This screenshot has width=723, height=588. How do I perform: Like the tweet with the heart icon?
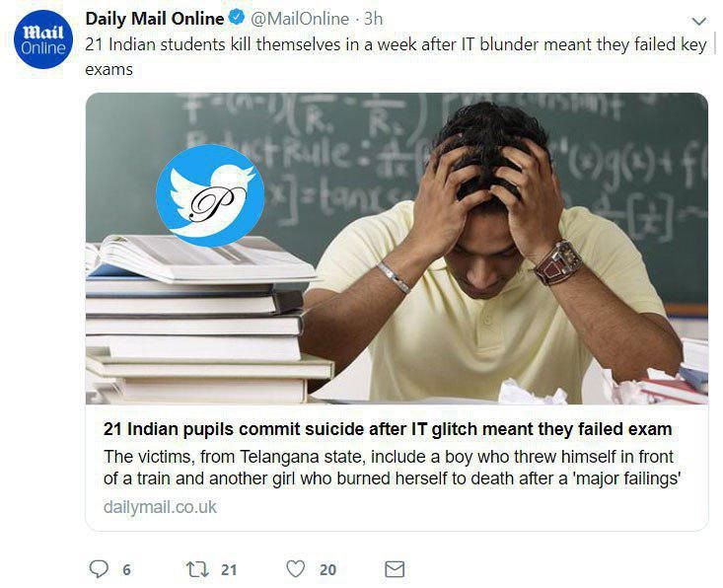tap(296, 568)
